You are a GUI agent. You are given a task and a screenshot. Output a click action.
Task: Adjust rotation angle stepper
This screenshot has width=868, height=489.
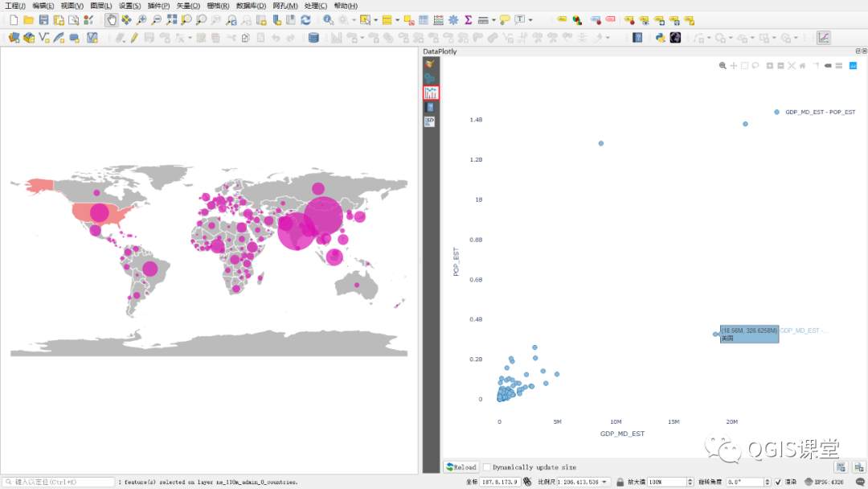click(x=768, y=482)
